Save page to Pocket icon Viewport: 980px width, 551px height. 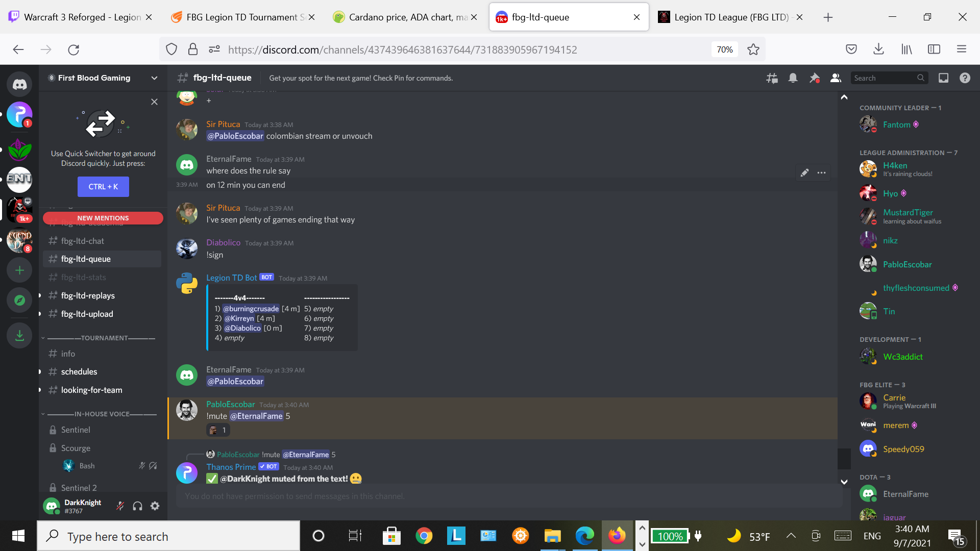coord(851,49)
